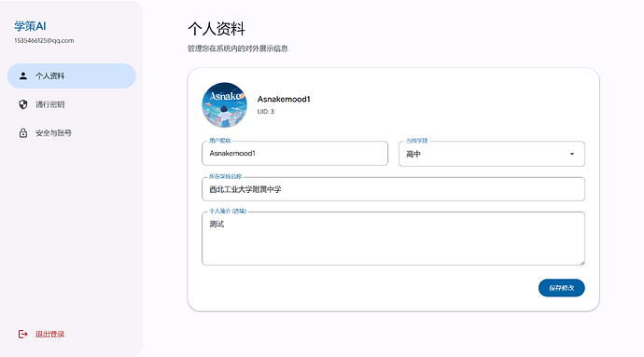644x357 pixels.
Task: Click the 保存修改 button
Action: pyautogui.click(x=562, y=288)
